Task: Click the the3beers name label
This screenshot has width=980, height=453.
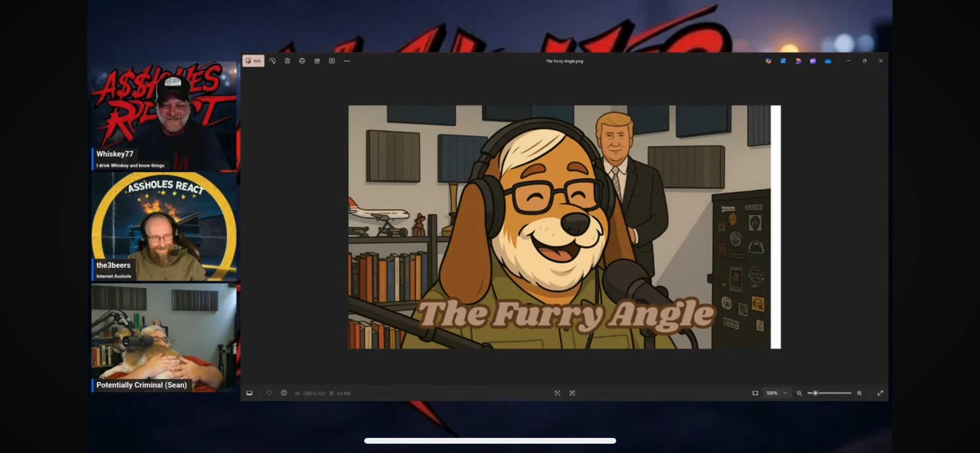Action: tap(113, 265)
